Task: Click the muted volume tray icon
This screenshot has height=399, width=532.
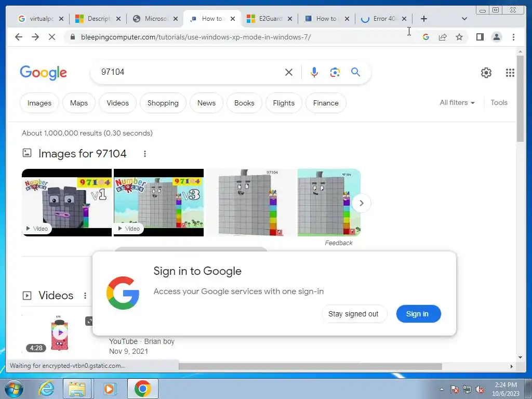Action: pos(480,390)
